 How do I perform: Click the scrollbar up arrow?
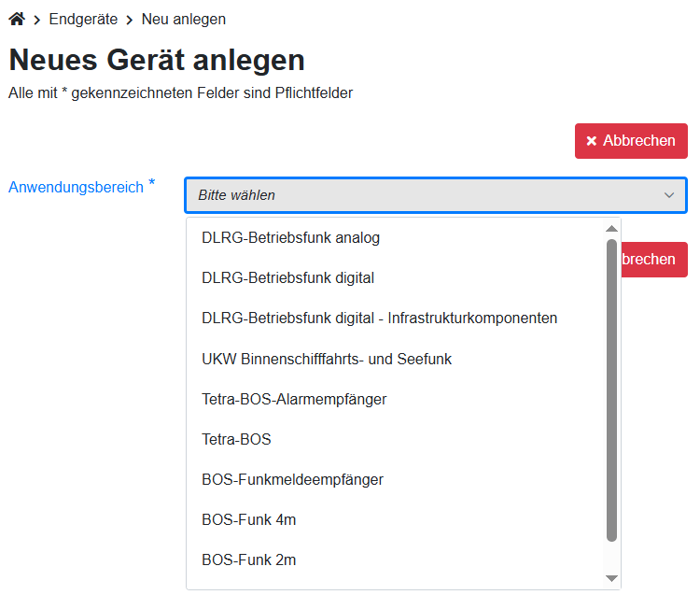[x=611, y=229]
